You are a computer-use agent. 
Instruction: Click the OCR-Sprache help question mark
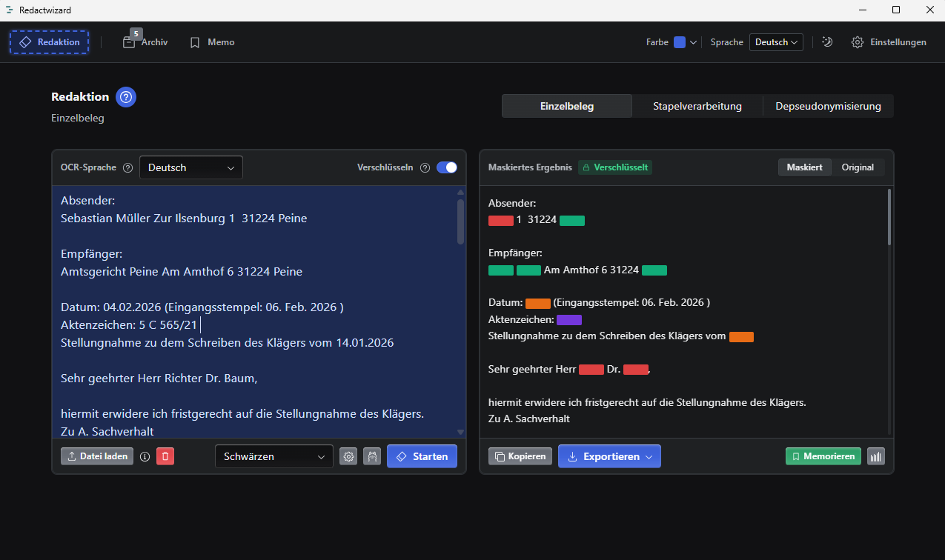click(127, 168)
